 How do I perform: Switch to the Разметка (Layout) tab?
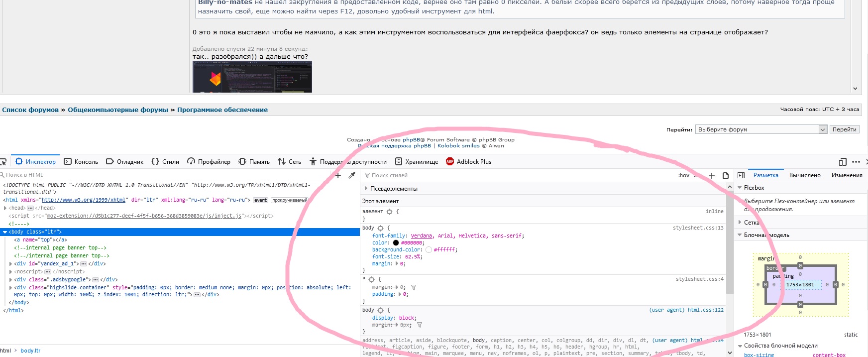click(x=766, y=175)
